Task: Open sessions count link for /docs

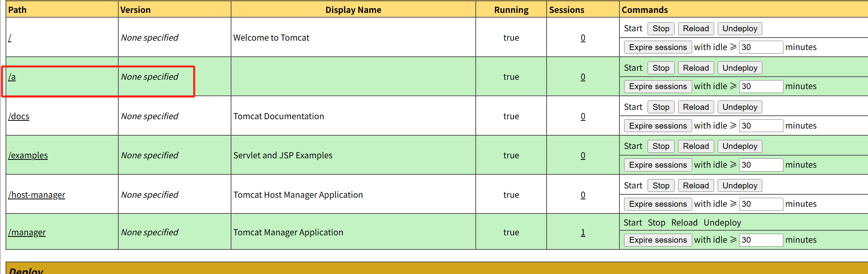Action: 583,116
